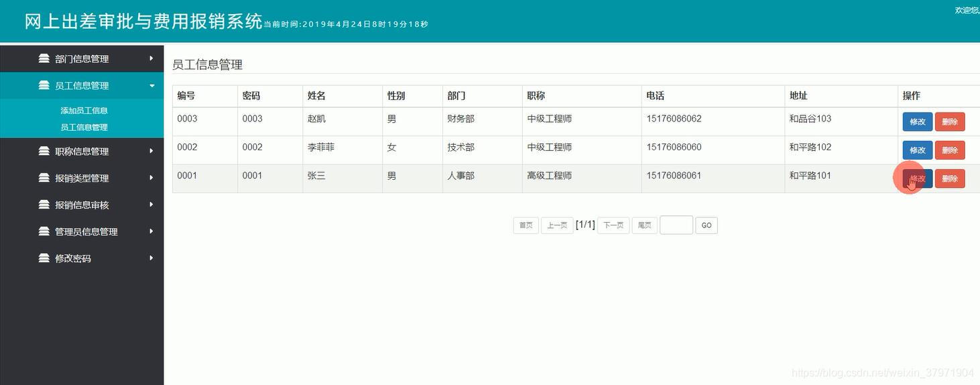Click the GO page jump button

707,225
